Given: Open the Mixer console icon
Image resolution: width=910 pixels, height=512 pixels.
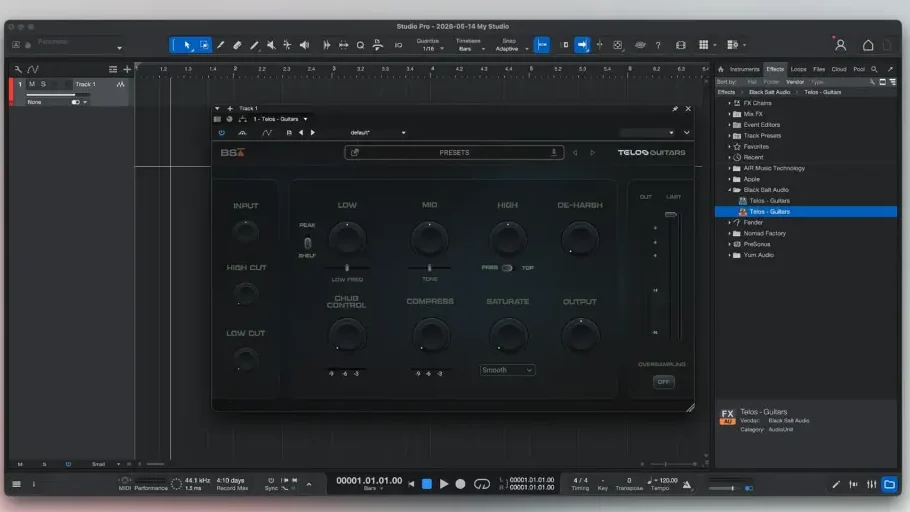Looking at the screenshot, I should [872, 484].
